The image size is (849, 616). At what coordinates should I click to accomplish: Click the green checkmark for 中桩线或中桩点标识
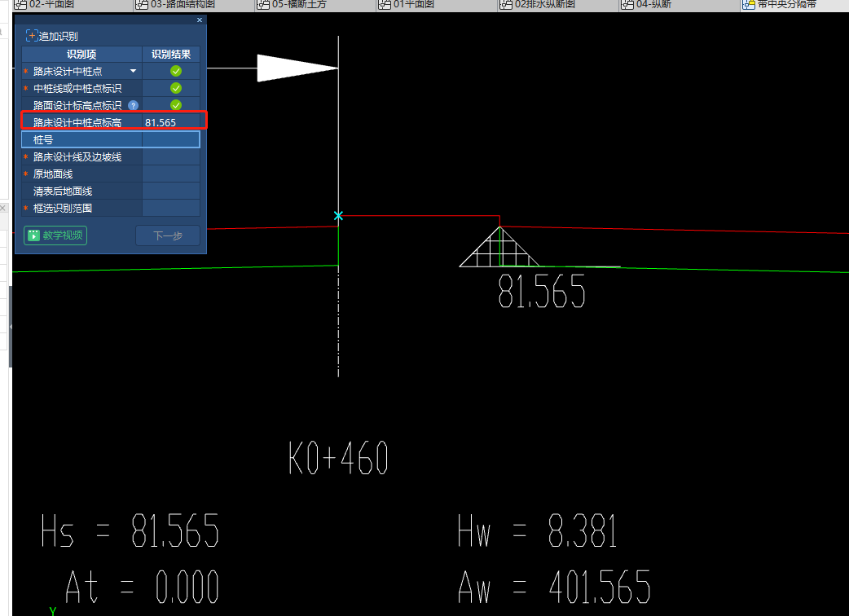coord(176,88)
